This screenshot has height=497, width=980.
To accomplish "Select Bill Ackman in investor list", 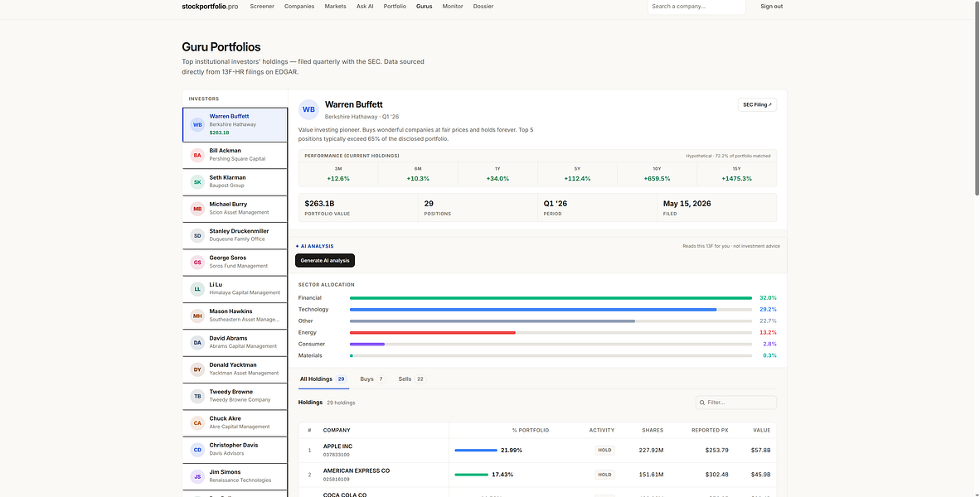I will (x=235, y=155).
